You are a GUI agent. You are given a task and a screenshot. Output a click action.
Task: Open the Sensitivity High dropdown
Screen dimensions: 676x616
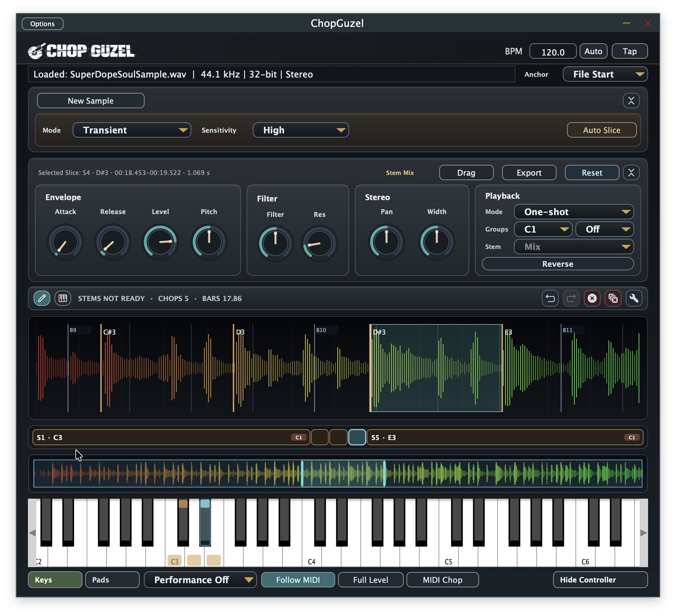301,130
